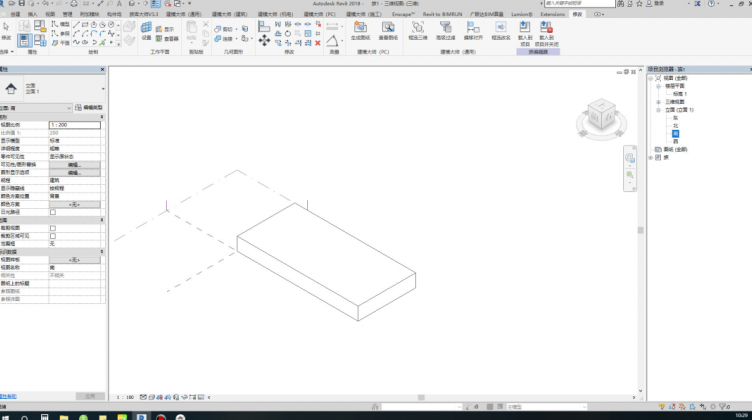Screen dimensions: 752x420
Task: Click the 图形显示选项 编辑 button
Action: click(74, 172)
